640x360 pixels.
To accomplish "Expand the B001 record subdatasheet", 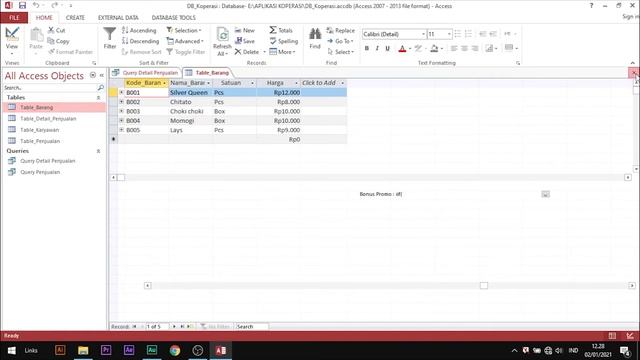I will pyautogui.click(x=121, y=92).
